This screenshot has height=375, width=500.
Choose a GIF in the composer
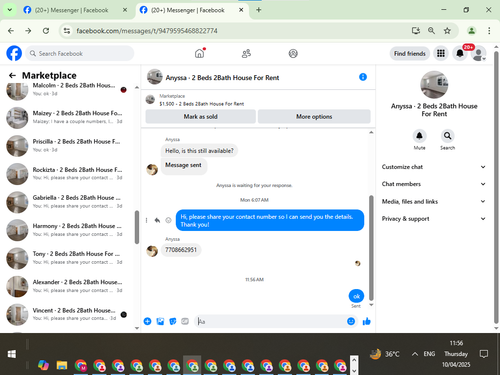pos(185,321)
